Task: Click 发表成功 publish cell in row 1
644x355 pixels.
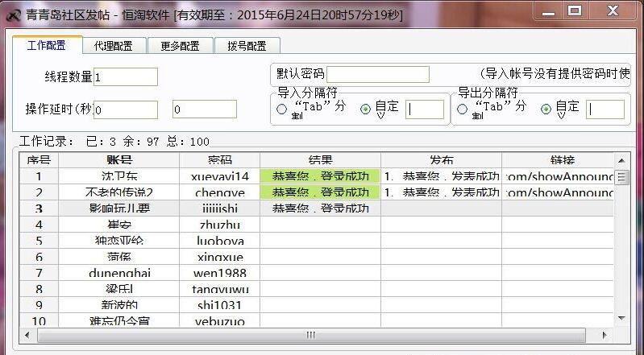Action: 442,176
